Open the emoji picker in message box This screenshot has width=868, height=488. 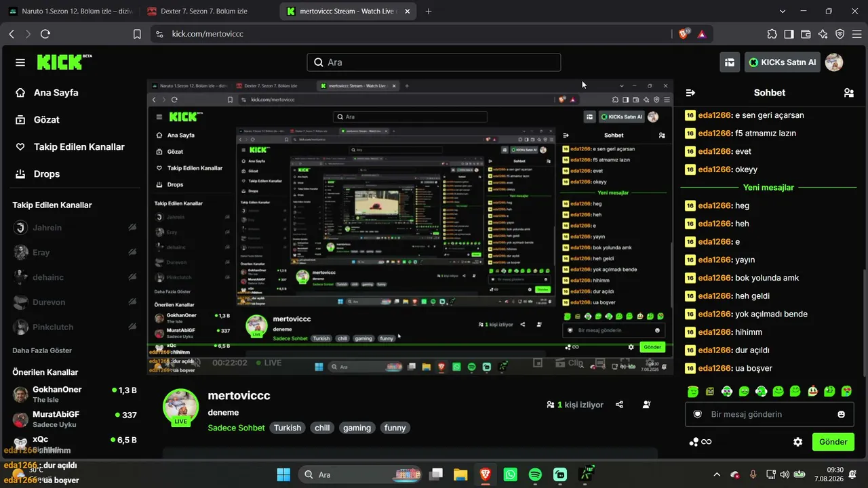click(x=842, y=414)
